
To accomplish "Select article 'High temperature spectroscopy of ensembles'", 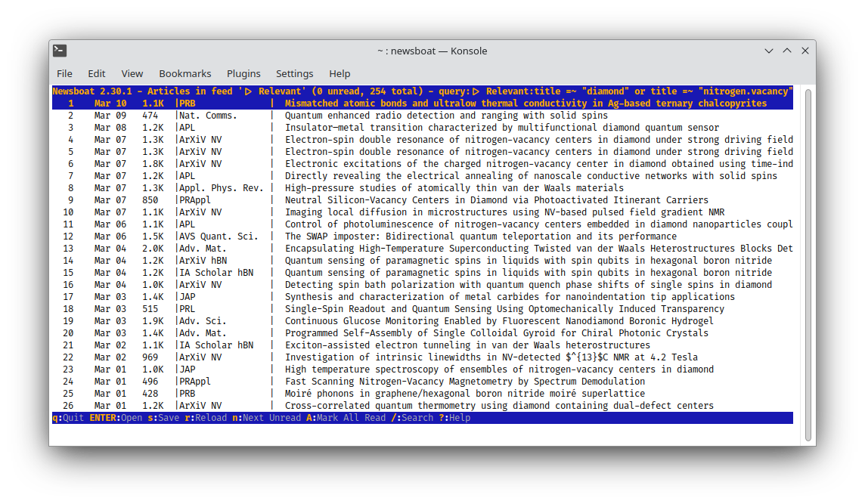I will point(423,370).
